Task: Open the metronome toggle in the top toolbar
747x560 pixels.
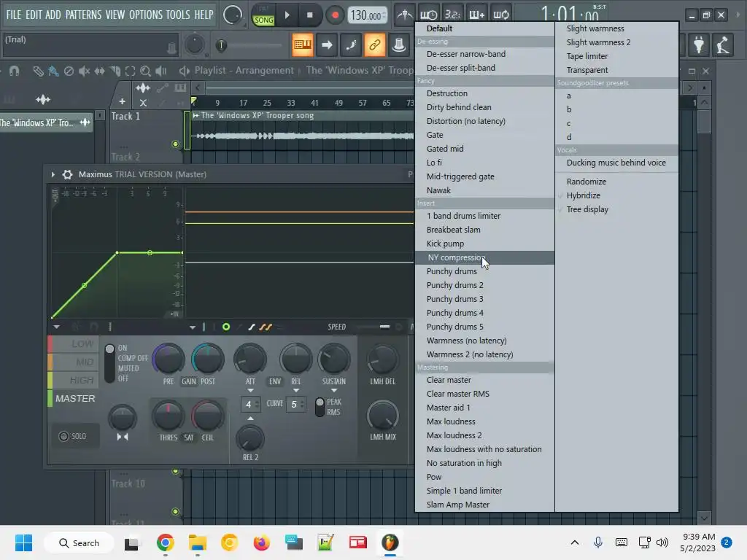Action: coord(405,15)
